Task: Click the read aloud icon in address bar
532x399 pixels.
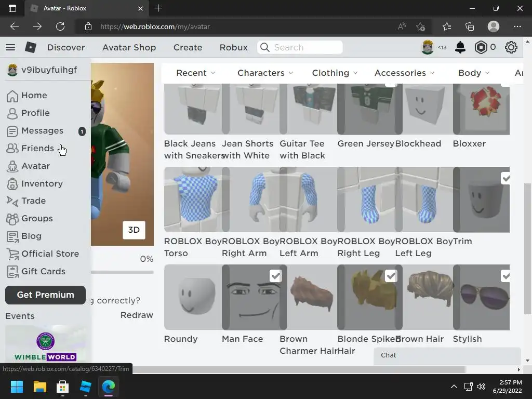Action: pyautogui.click(x=402, y=26)
